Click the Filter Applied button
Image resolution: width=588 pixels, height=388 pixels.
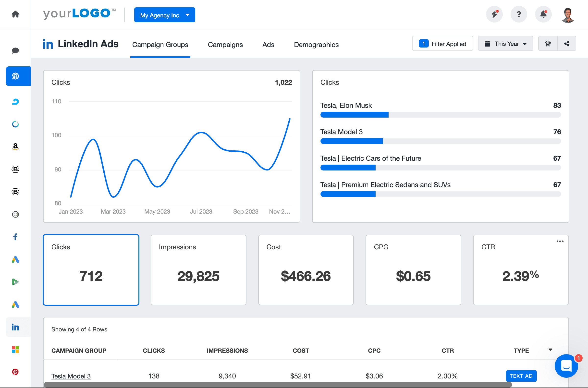click(442, 43)
